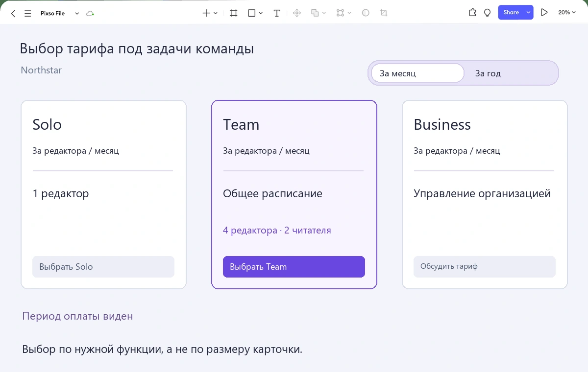Select the Move/plus tool
588x372 pixels.
206,13
